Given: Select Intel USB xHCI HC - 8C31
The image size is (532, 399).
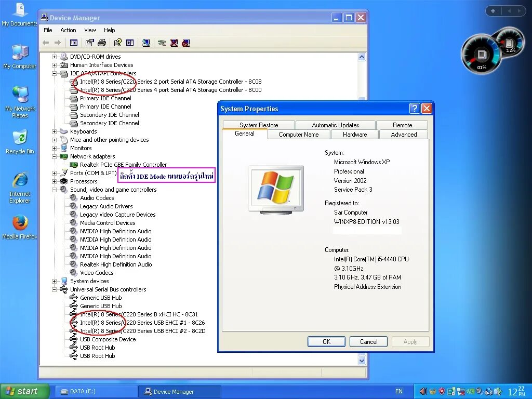Looking at the screenshot, I should (139, 314).
